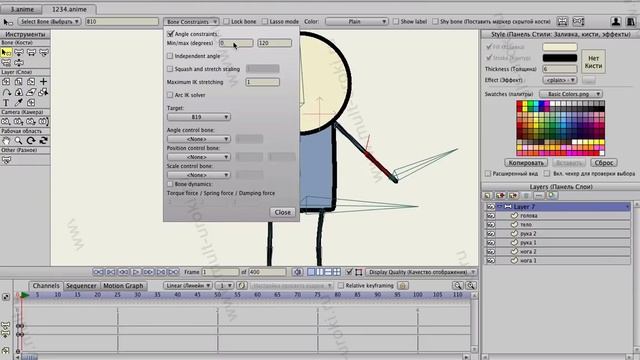Viewport: 640px width, 360px height.
Task: Enable Squash and stretch scaling checkbox
Action: pyautogui.click(x=170, y=69)
